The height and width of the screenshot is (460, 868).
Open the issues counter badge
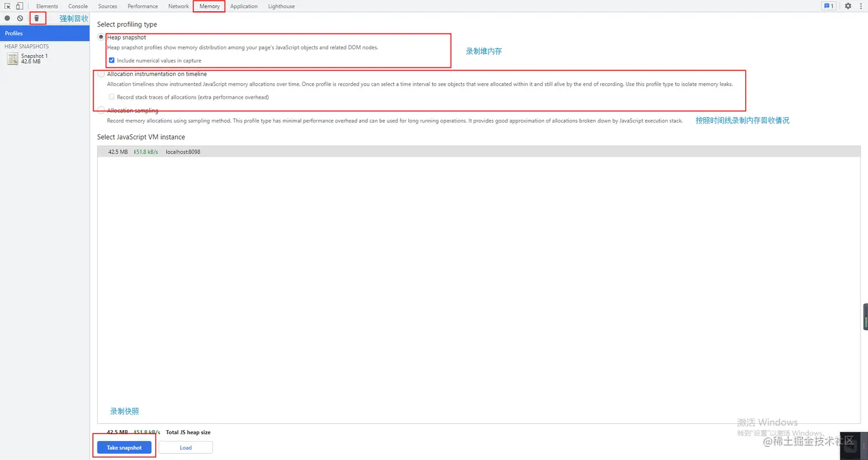828,6
